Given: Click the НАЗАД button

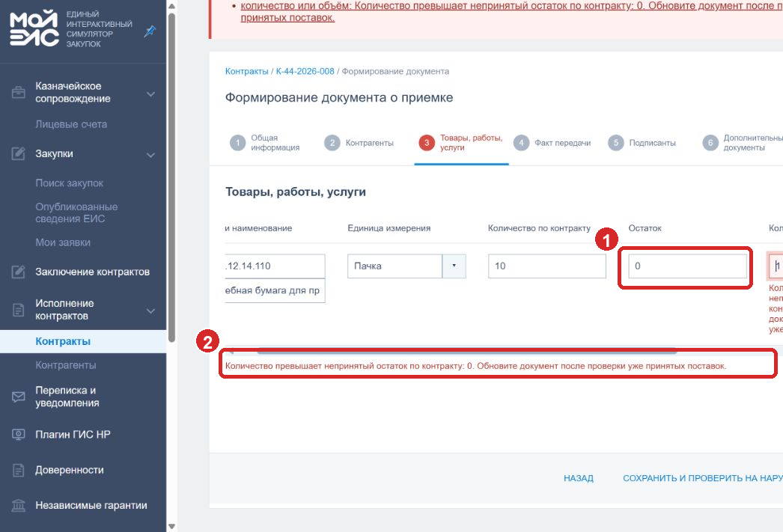Looking at the screenshot, I should (x=578, y=478).
